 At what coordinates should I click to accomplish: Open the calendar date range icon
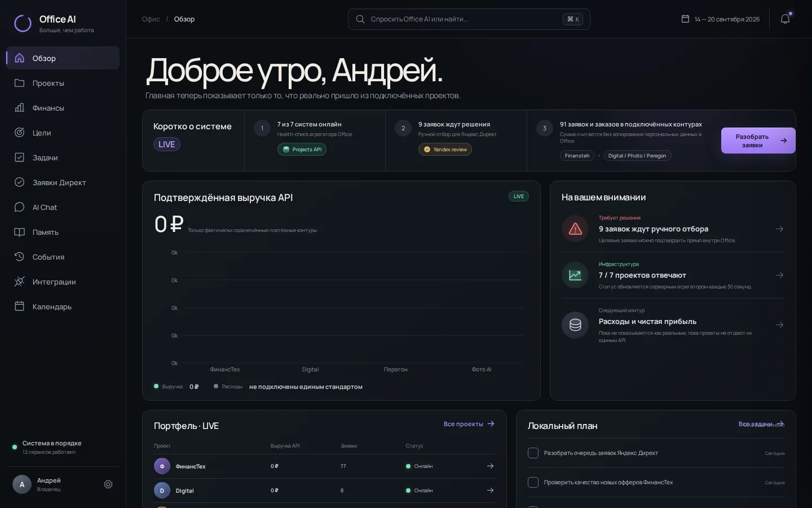coord(685,19)
